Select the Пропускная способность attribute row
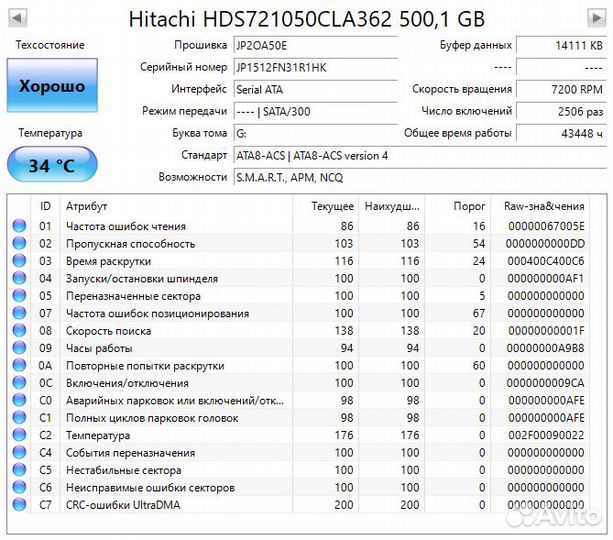Viewport: 613px width, 540px height. coord(299,243)
